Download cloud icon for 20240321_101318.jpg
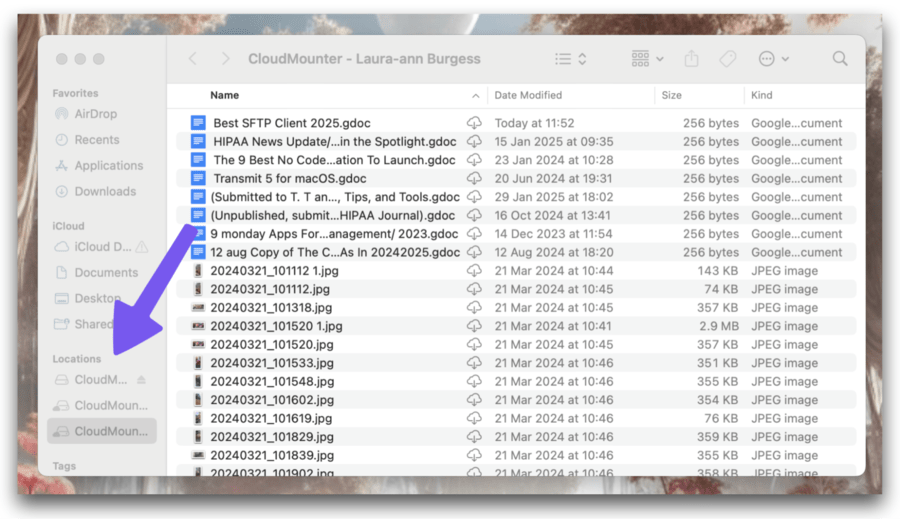Screen dimensions: 900x519 tap(474, 308)
